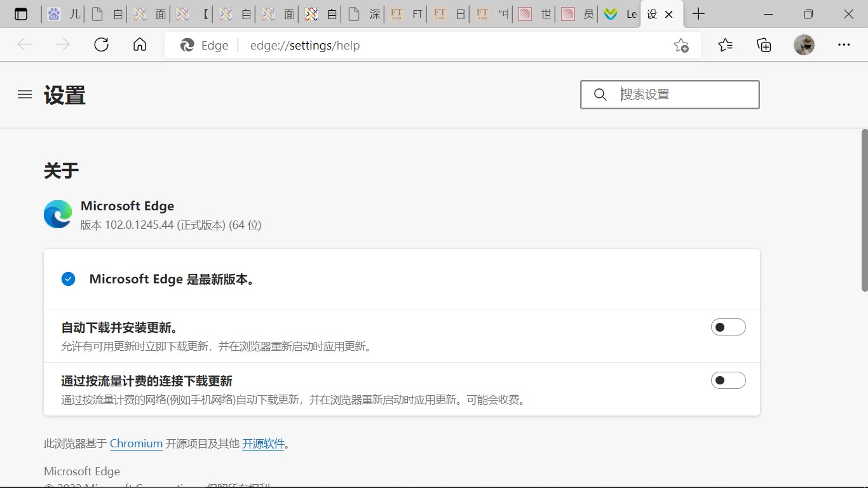Switch to the tab labeled 世
The width and height of the screenshot is (868, 488).
[x=535, y=14]
